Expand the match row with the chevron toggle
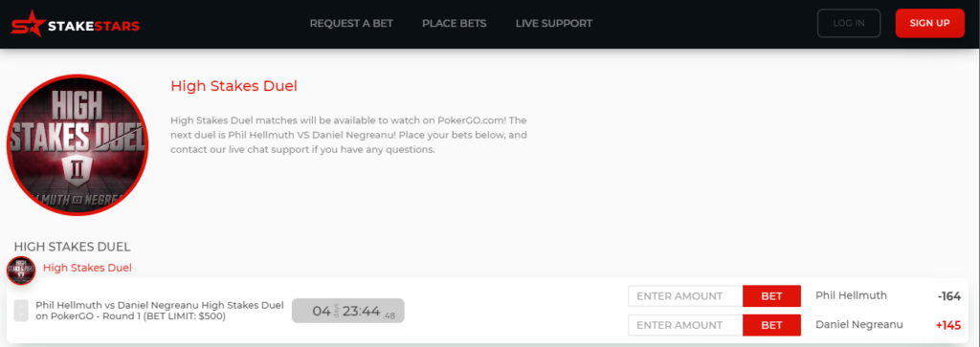 pos(21,310)
